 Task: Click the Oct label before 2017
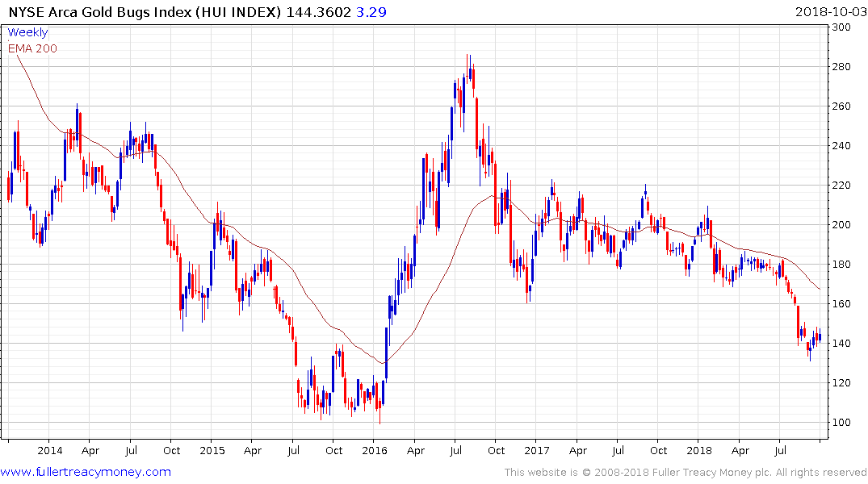pos(496,450)
